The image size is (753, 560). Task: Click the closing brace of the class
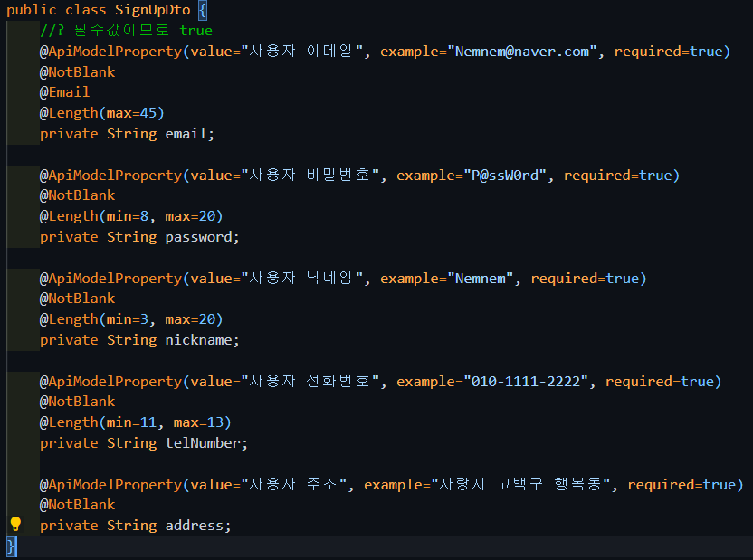click(x=12, y=546)
